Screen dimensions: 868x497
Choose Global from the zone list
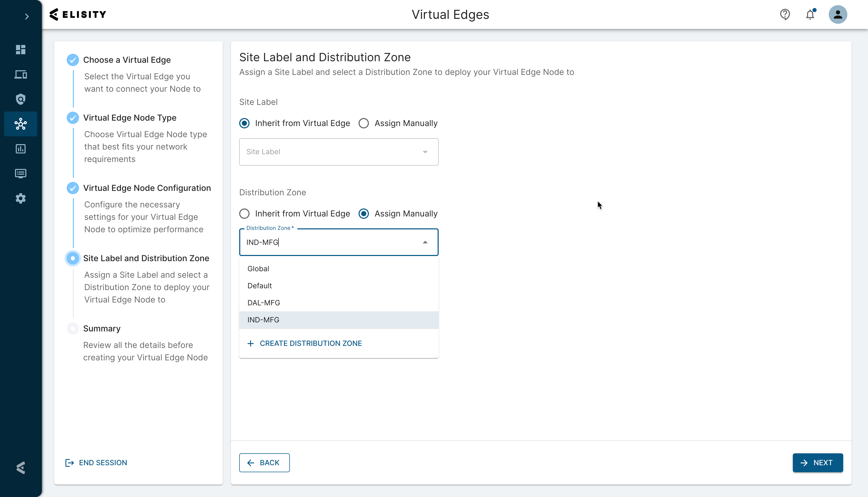coord(258,269)
